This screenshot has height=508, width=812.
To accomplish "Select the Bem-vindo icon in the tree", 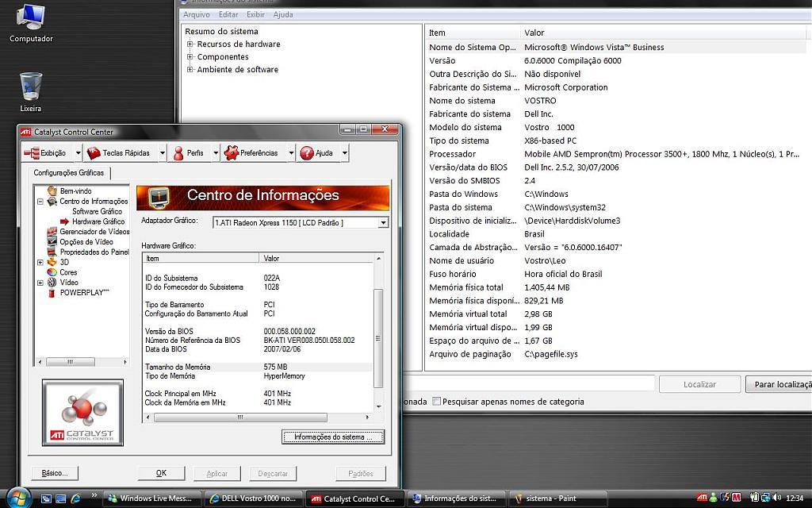I will 52,190.
